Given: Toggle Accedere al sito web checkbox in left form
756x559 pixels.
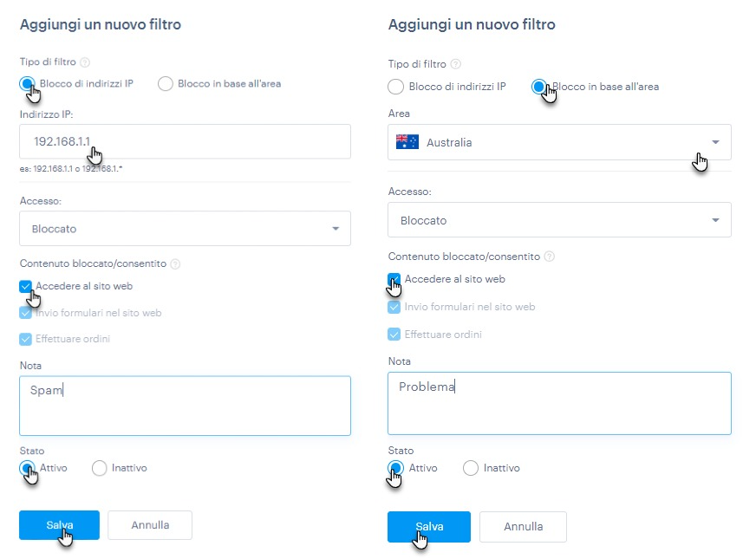Looking at the screenshot, I should (x=25, y=286).
